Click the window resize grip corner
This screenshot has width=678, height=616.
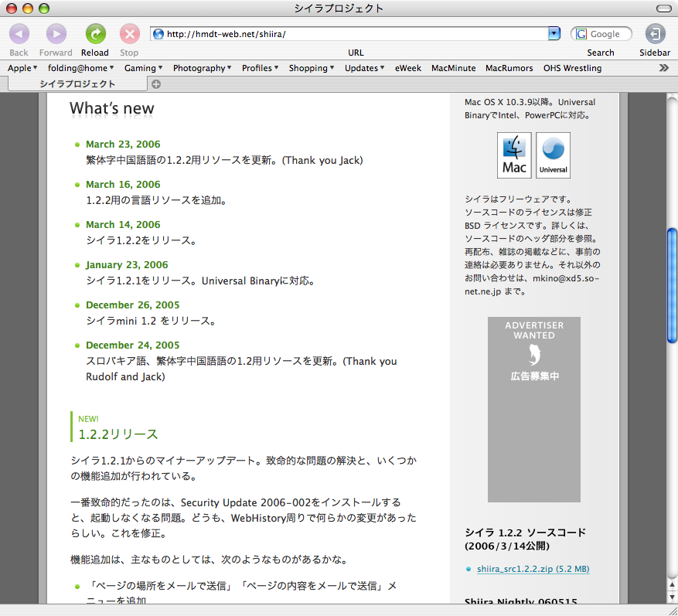673,610
